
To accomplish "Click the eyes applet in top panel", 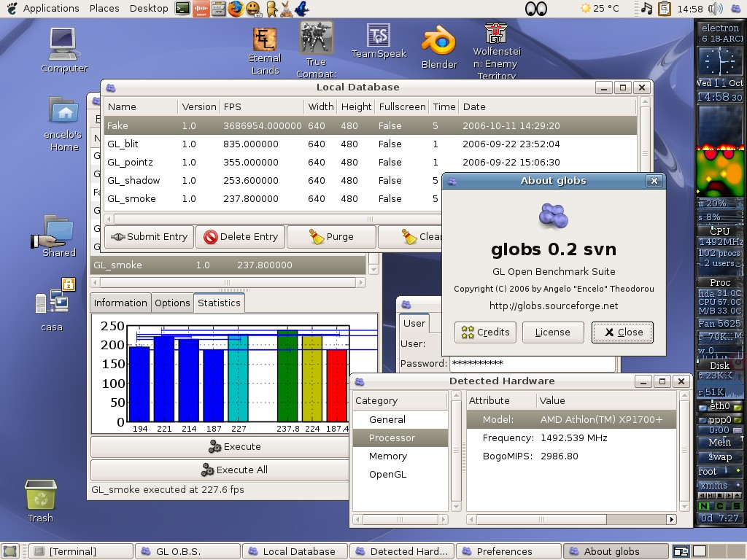I will click(x=536, y=9).
